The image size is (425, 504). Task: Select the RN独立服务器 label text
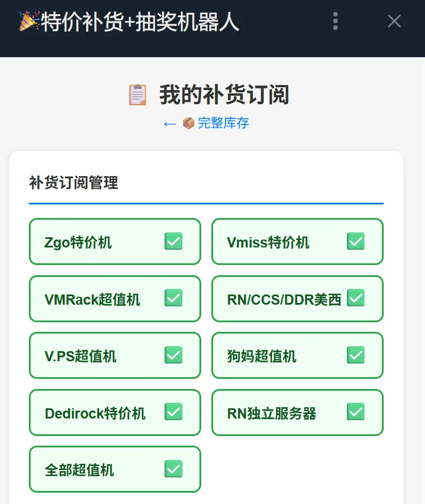point(271,413)
